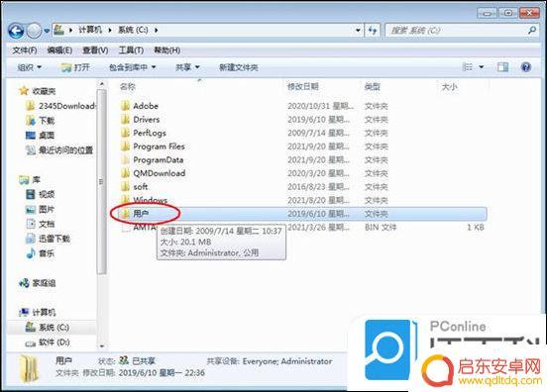
Task: Select 2345Downloads in the favorites list
Action: [x=61, y=106]
